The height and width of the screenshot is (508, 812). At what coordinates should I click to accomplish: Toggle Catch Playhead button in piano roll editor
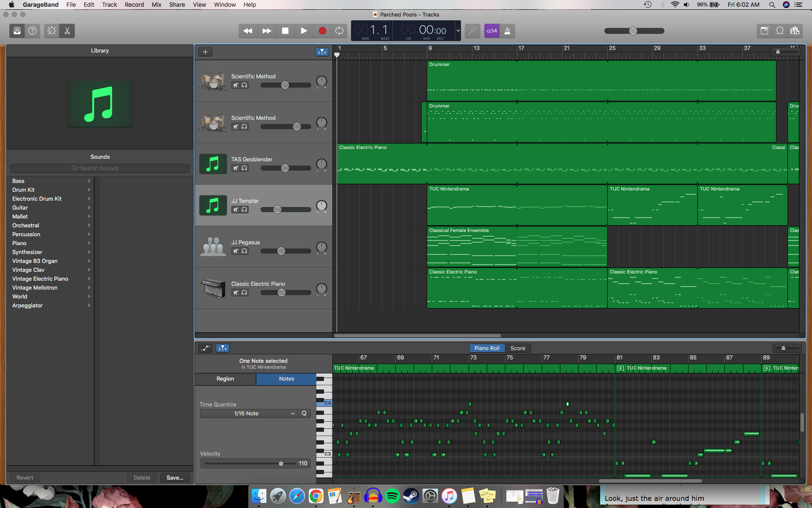222,348
